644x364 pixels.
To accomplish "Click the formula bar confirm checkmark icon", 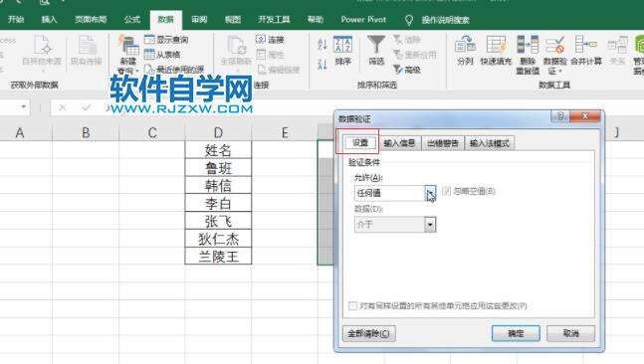I will coord(87,107).
